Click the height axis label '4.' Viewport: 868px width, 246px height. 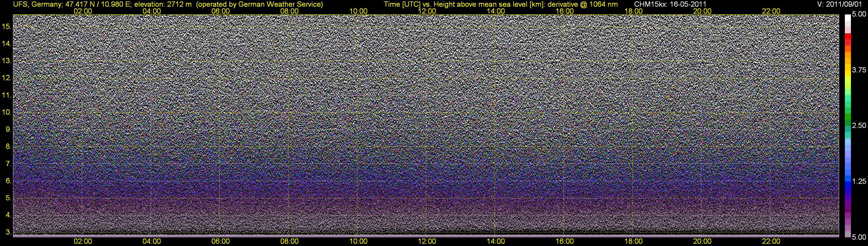point(9,215)
